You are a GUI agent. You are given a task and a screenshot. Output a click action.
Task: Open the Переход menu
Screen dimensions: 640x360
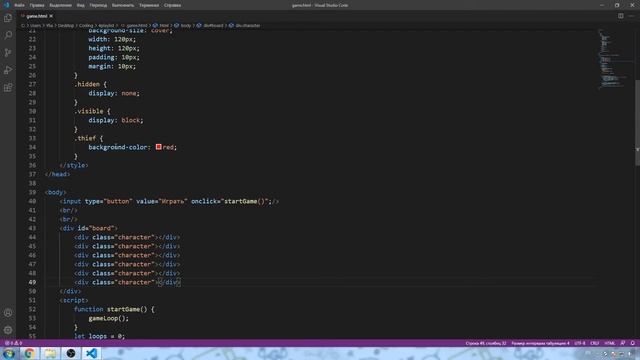pos(98,5)
